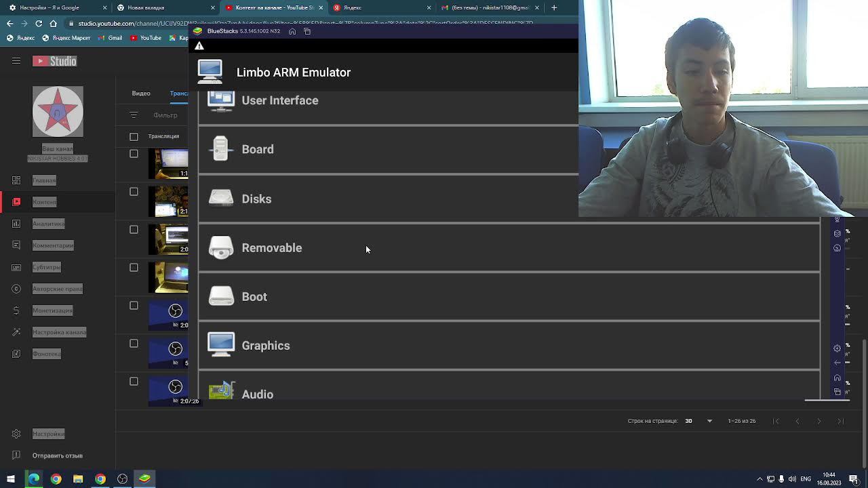Click the volume icon in system tray
This screenshot has width=868, height=488.
(x=792, y=479)
